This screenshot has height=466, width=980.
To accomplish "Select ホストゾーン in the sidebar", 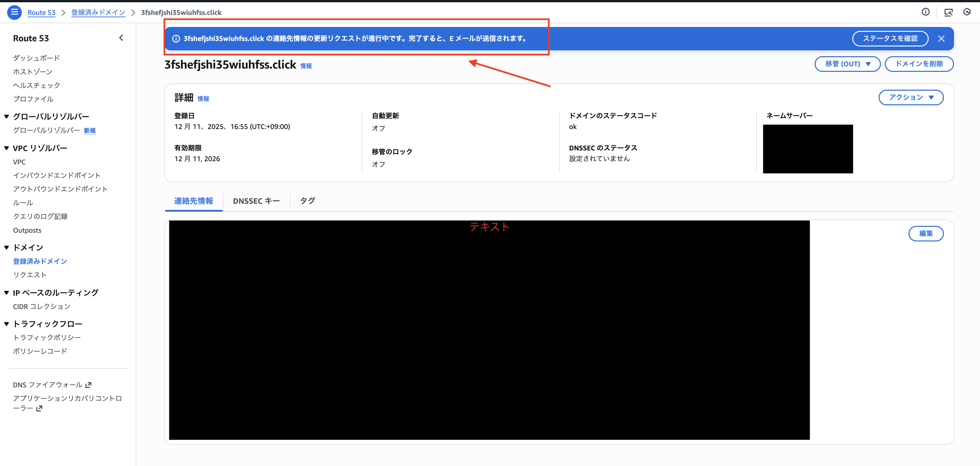I will (x=33, y=71).
